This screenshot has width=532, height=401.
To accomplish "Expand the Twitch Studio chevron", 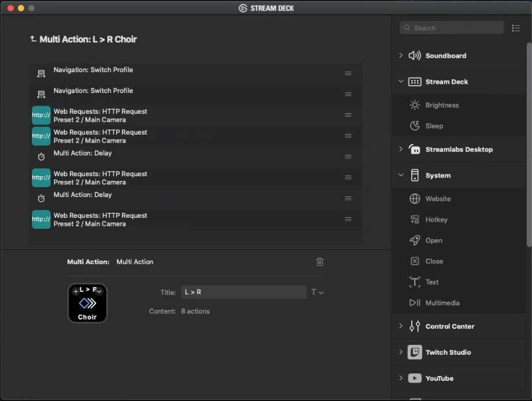I will (401, 352).
